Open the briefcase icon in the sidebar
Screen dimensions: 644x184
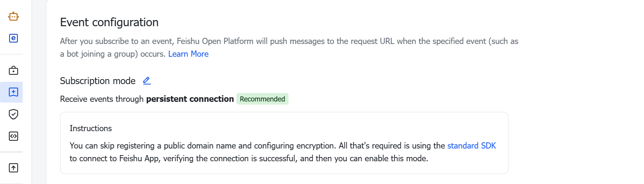[13, 71]
